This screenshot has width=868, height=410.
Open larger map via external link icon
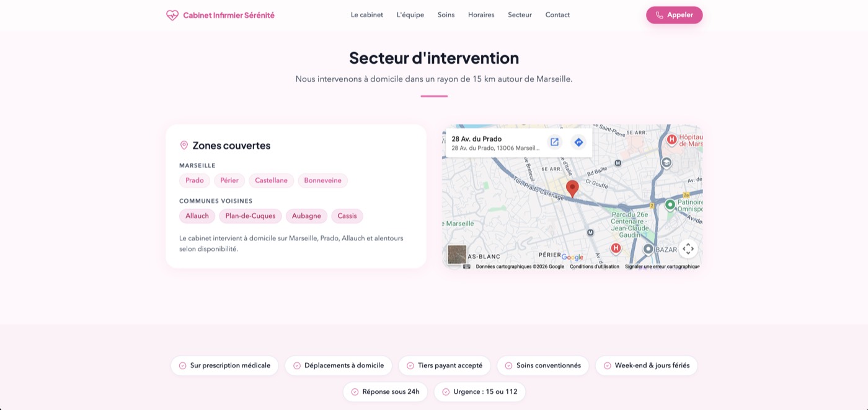pyautogui.click(x=554, y=142)
